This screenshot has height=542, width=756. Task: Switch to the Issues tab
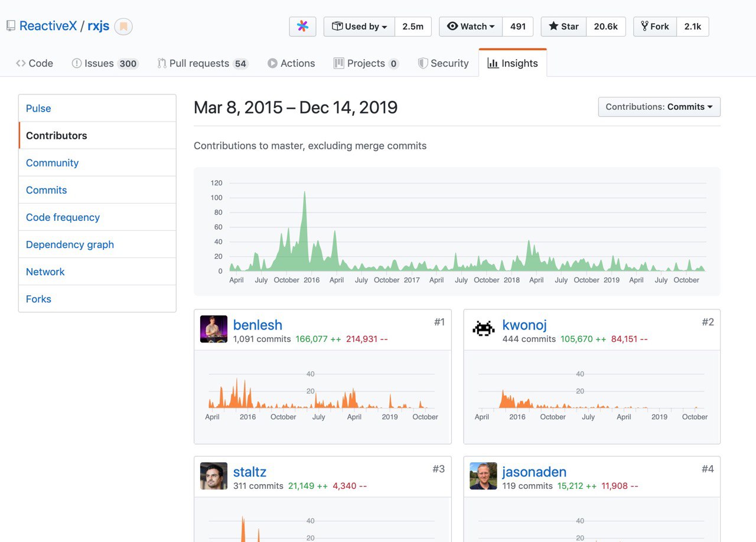click(105, 63)
